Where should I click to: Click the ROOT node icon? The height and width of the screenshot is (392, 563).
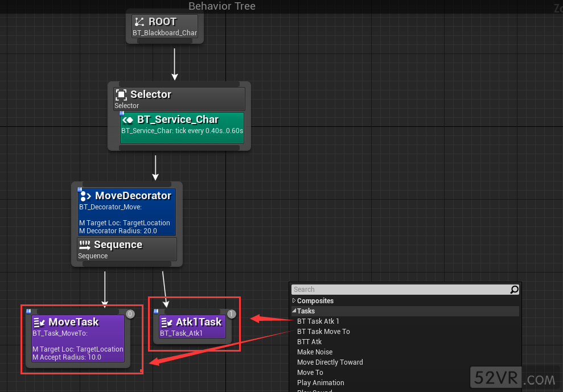tap(139, 22)
